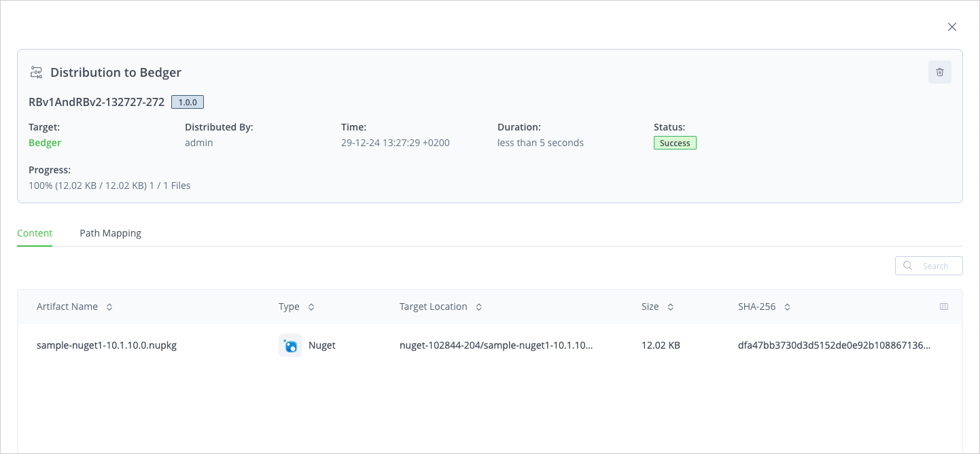Click the trash icon to delete distribution record
This screenshot has width=980, height=454.
tap(940, 72)
